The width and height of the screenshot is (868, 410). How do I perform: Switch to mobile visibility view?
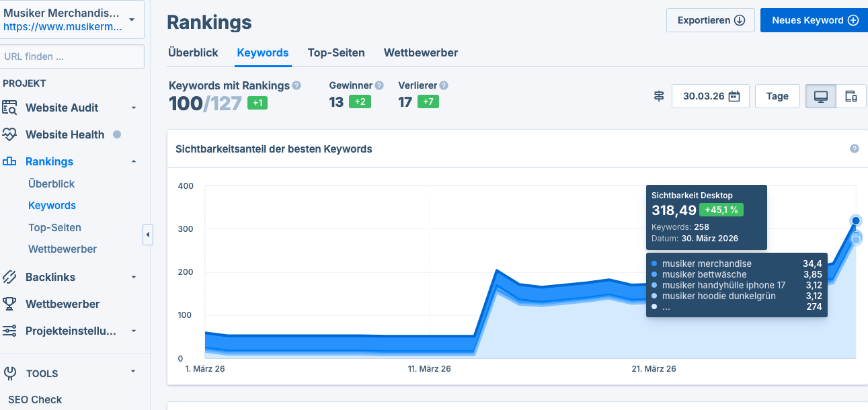pyautogui.click(x=853, y=95)
